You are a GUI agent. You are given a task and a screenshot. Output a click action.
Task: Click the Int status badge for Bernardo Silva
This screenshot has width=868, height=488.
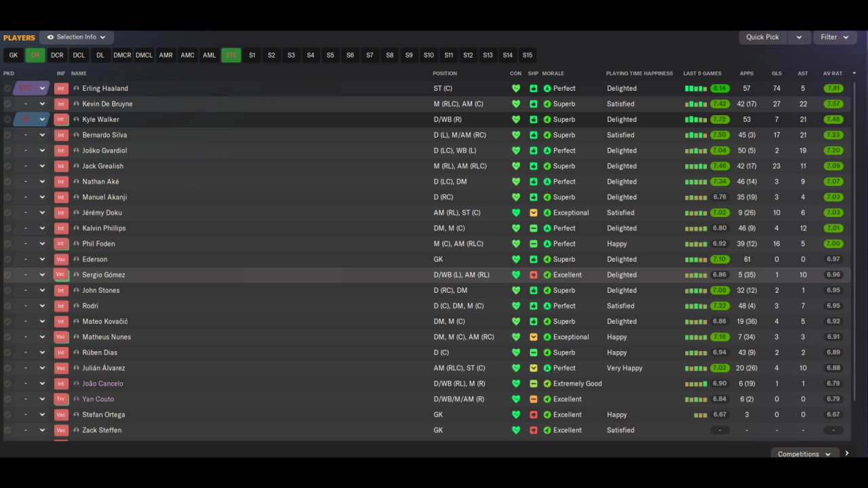point(61,135)
